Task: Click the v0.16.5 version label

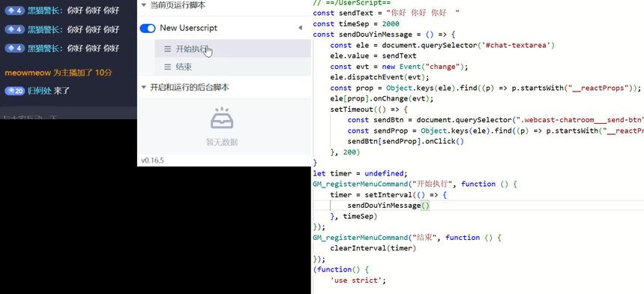Action: click(x=152, y=160)
